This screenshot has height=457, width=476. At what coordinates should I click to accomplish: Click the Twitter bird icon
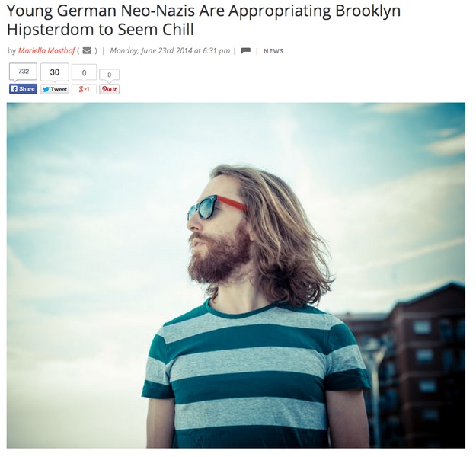(46, 89)
